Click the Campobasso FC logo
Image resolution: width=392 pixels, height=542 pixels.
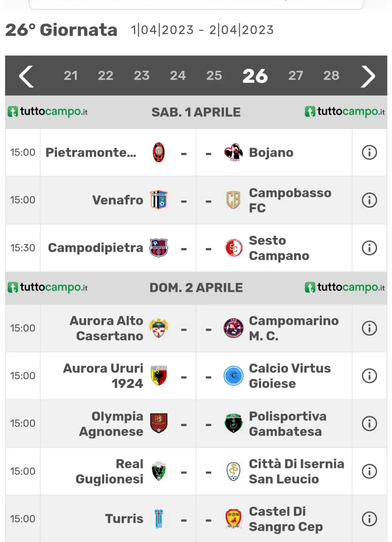[x=233, y=200]
